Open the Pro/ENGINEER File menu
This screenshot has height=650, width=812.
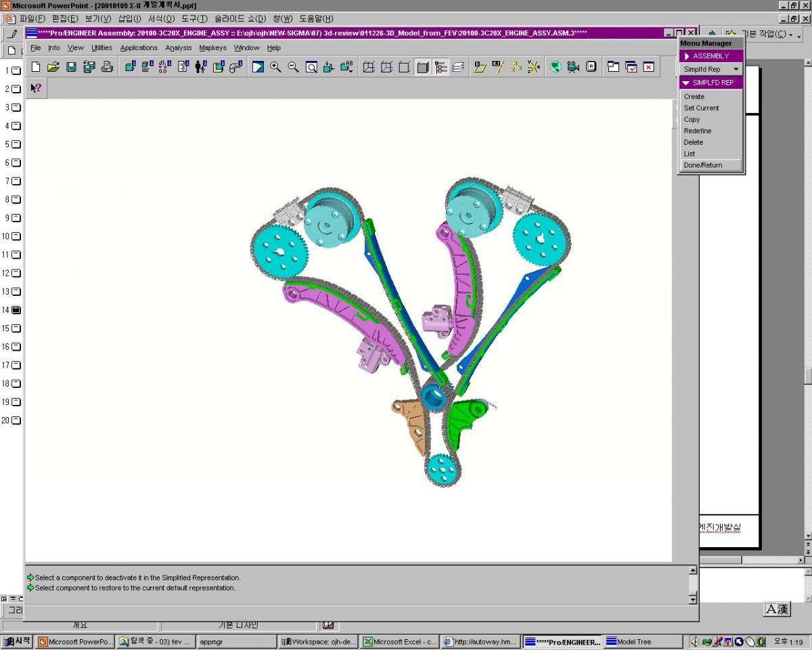tap(35, 48)
